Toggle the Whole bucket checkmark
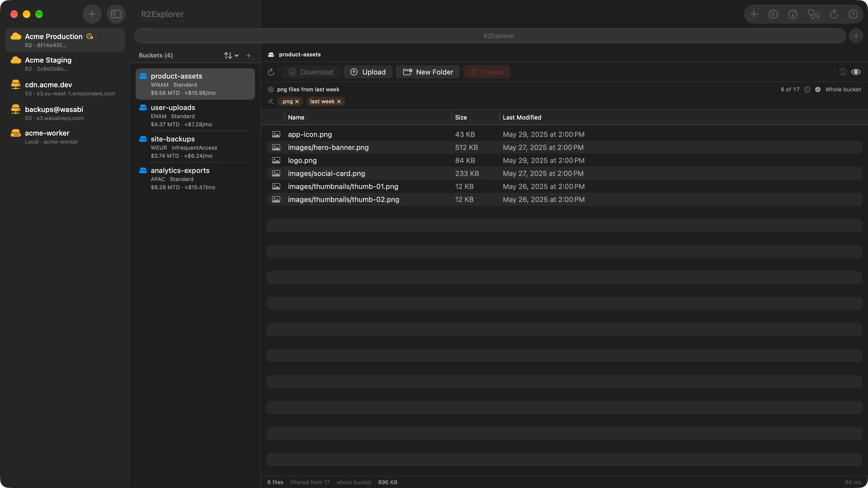This screenshot has height=488, width=868. [x=818, y=89]
